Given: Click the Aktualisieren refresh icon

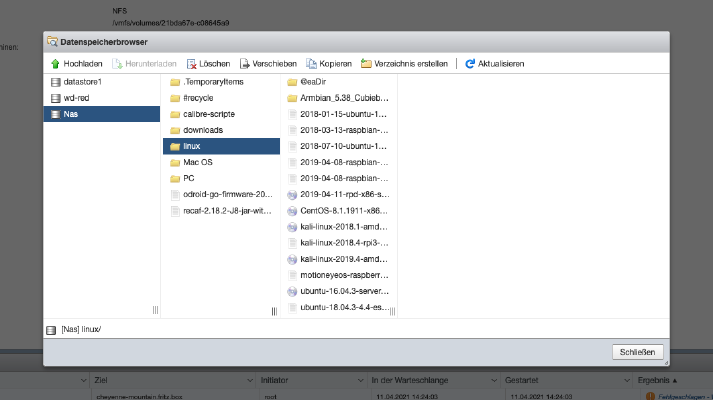Looking at the screenshot, I should 470,64.
